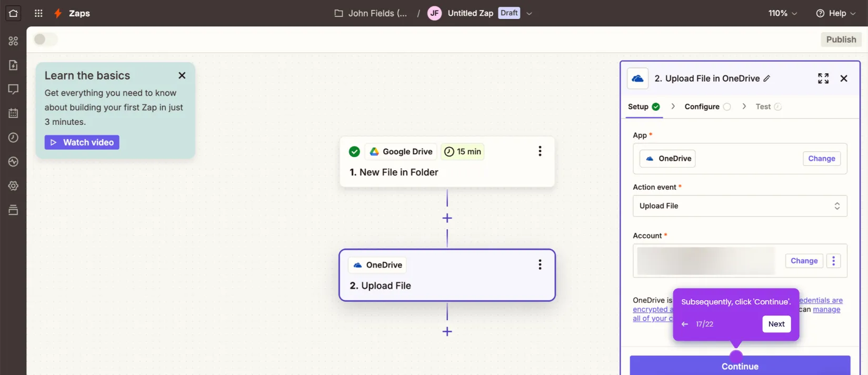The width and height of the screenshot is (868, 375).
Task: Open the zoom level 110% dropdown
Action: pyautogui.click(x=783, y=13)
